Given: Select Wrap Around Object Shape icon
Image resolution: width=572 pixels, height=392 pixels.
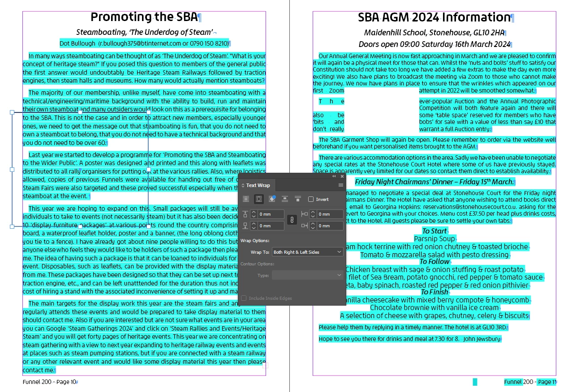Looking at the screenshot, I should [272, 199].
